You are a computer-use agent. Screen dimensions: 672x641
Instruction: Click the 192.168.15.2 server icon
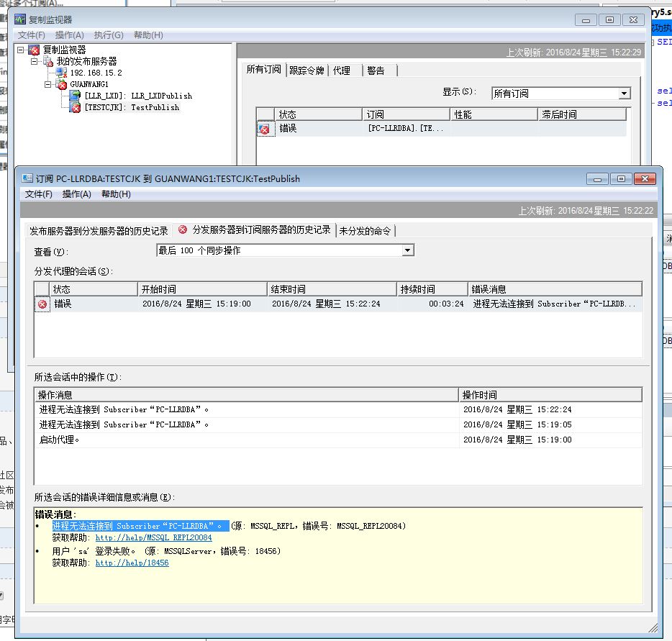pos(61,73)
